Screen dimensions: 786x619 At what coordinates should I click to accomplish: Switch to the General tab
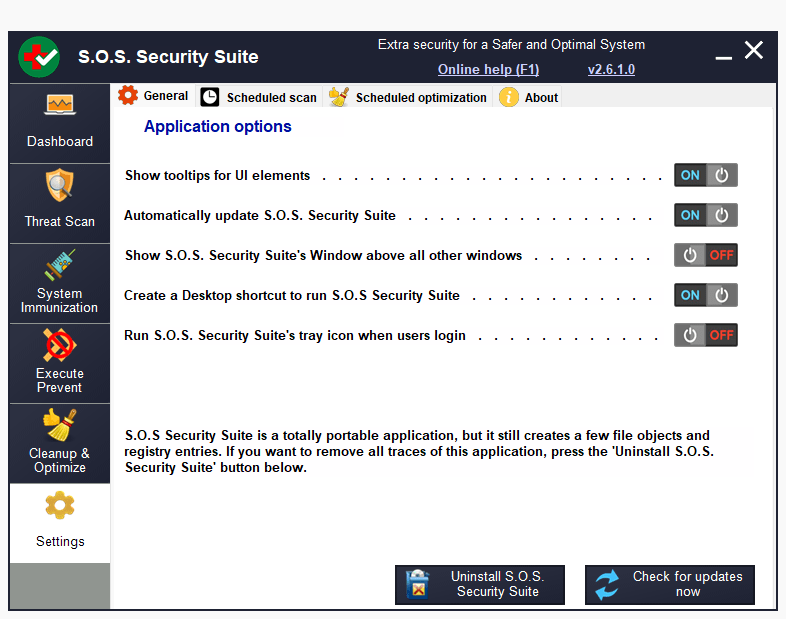pos(153,95)
